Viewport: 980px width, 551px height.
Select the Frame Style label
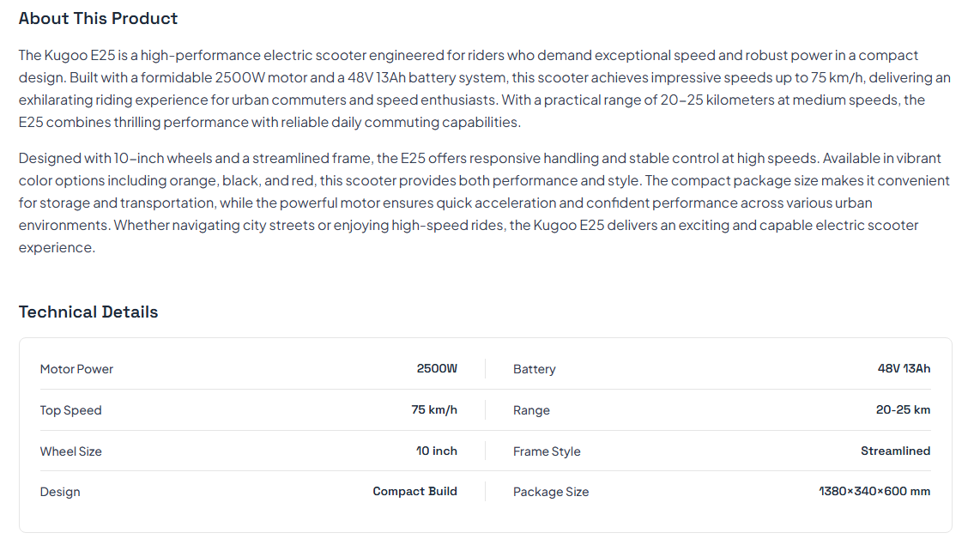coord(547,451)
